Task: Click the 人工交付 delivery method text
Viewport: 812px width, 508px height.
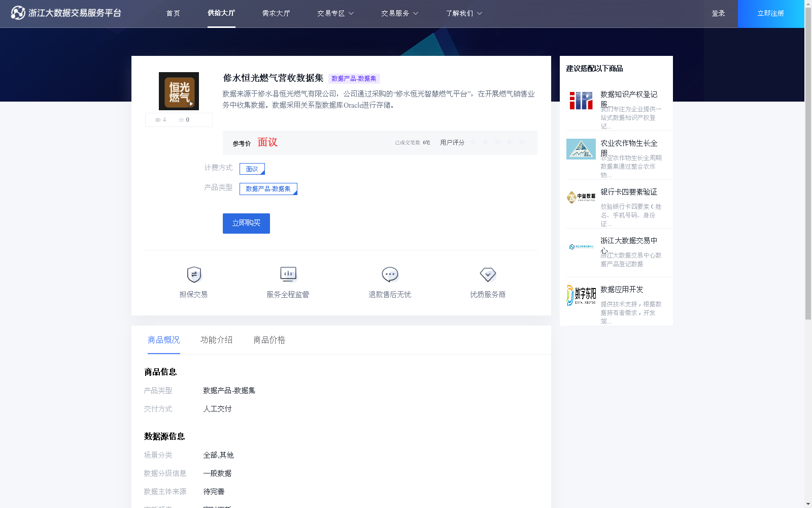Action: 217,409
